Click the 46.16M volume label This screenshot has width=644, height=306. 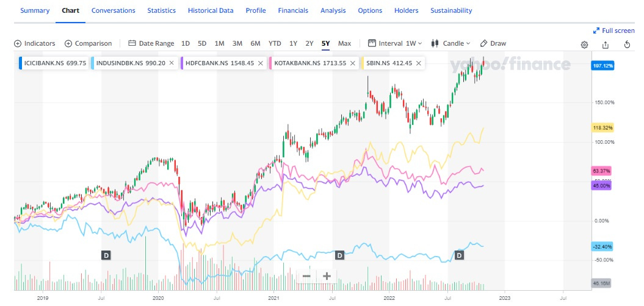pos(602,283)
